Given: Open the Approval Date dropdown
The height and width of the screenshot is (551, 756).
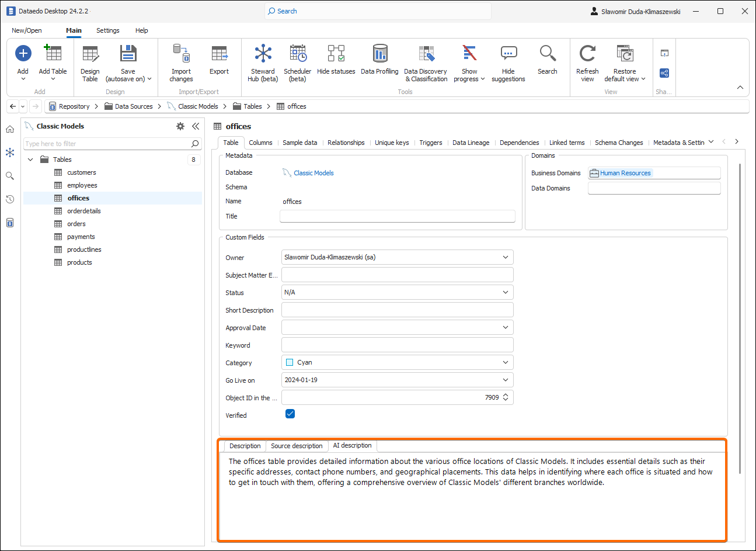Looking at the screenshot, I should 506,327.
